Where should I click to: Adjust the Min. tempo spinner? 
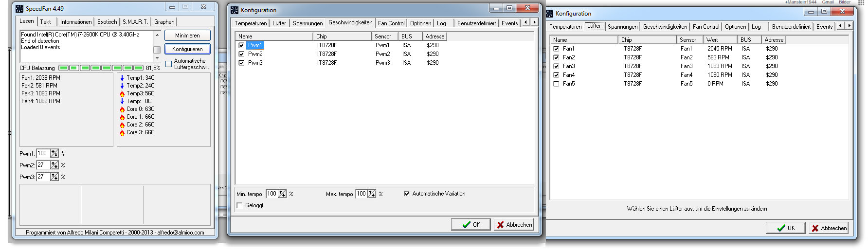click(282, 194)
